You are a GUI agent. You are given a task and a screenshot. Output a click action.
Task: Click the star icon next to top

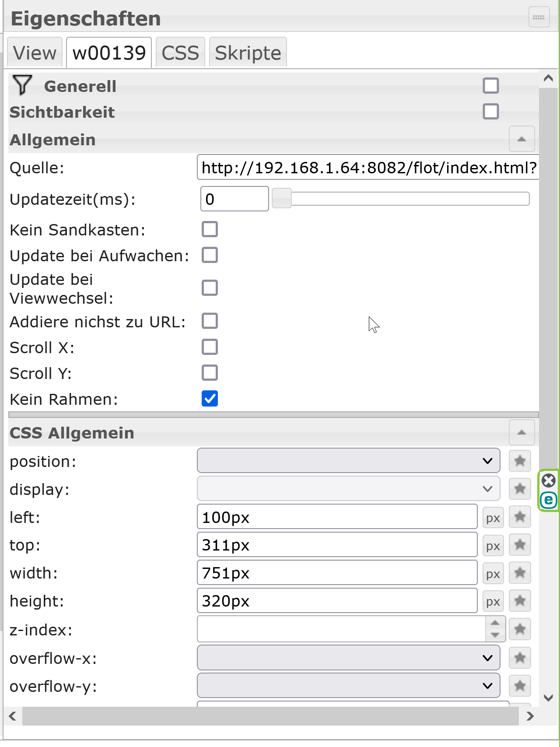(520, 545)
